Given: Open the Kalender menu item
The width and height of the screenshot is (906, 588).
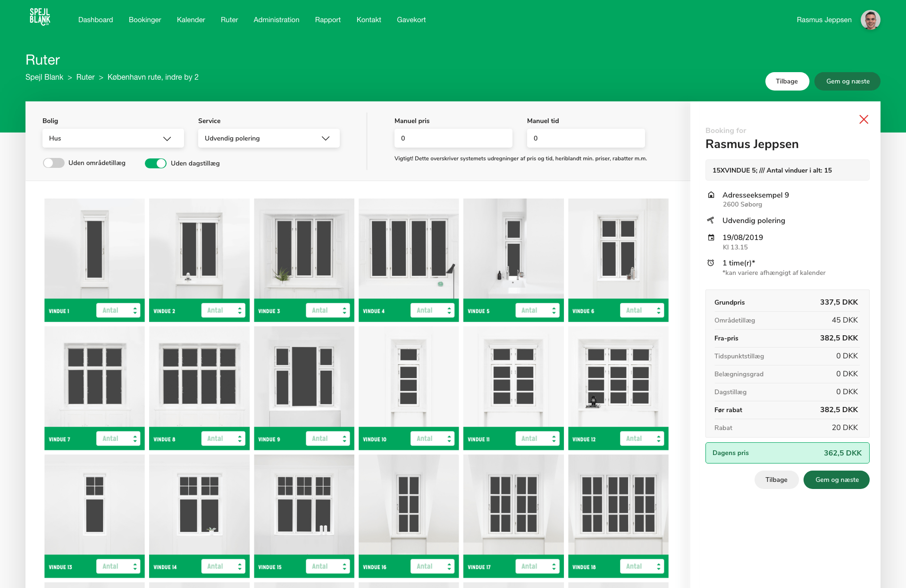Looking at the screenshot, I should (x=191, y=20).
